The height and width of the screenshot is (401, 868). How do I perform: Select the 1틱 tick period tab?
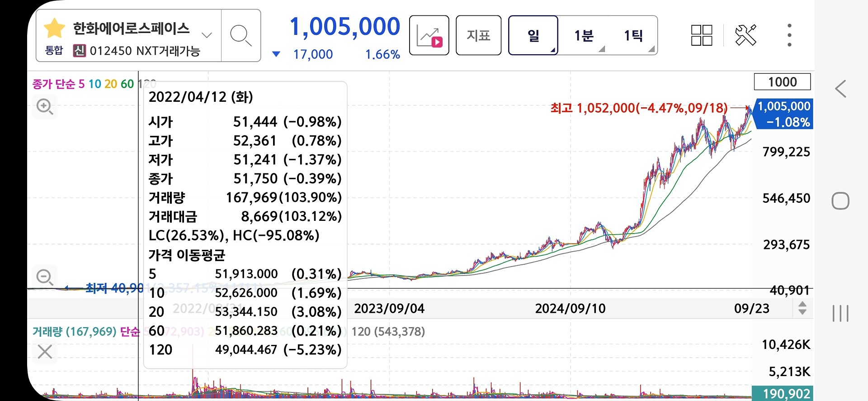[633, 35]
